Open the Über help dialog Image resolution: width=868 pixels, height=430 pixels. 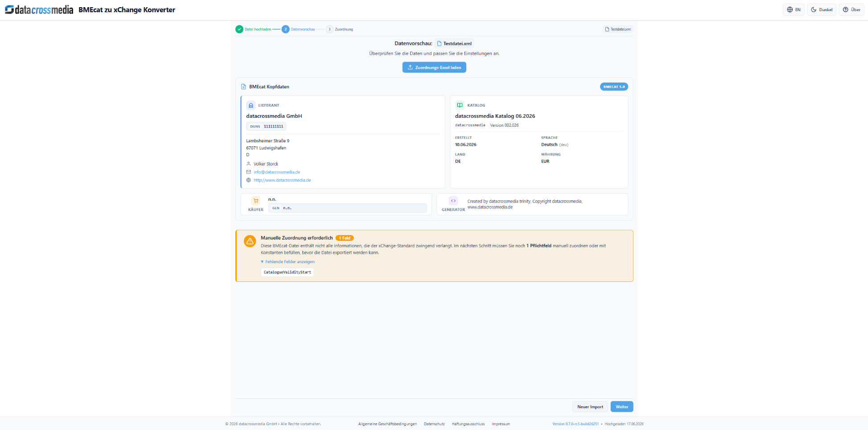(x=852, y=10)
